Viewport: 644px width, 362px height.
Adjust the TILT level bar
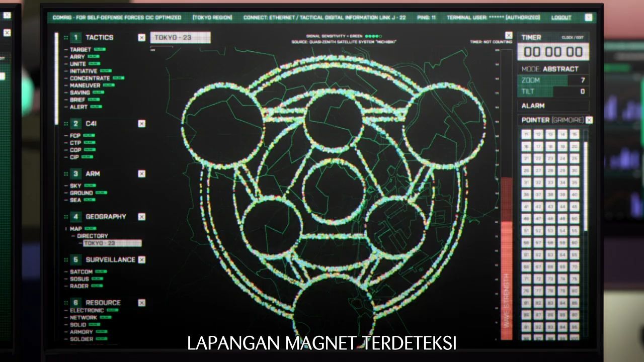click(553, 92)
